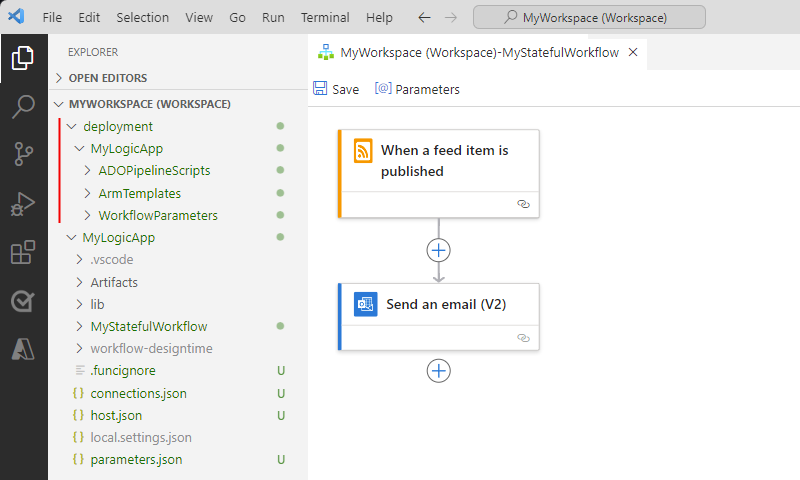Click the RSS trigger icon
The image size is (800, 480).
[363, 151]
